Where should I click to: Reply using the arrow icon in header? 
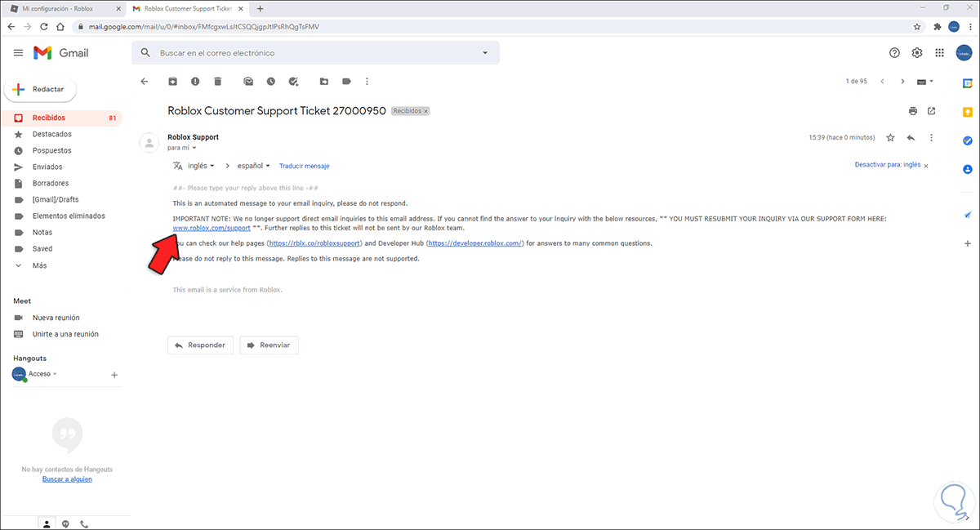pyautogui.click(x=911, y=138)
